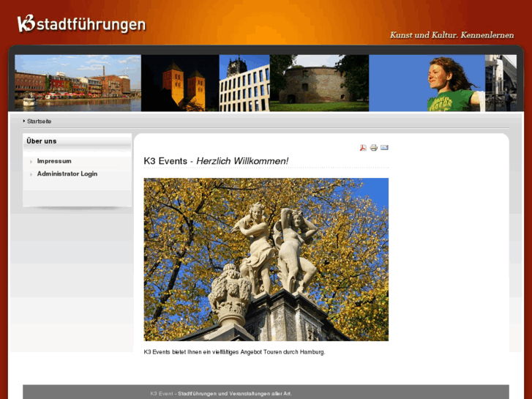Open the Administrator Login link

point(67,174)
